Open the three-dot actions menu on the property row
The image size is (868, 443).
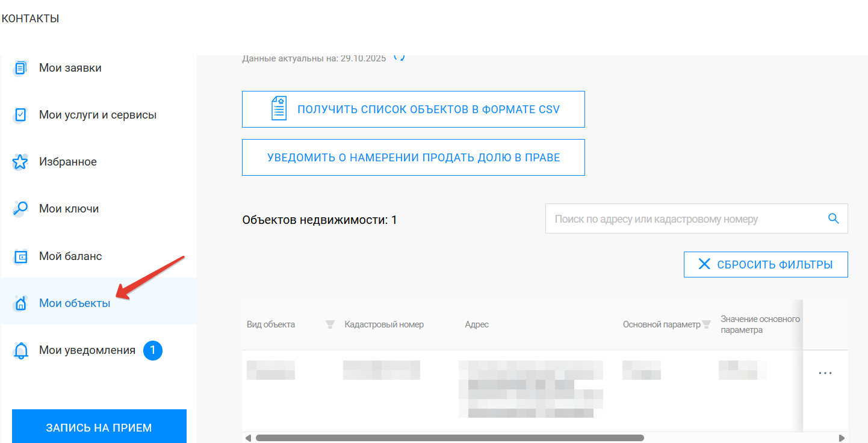825,373
